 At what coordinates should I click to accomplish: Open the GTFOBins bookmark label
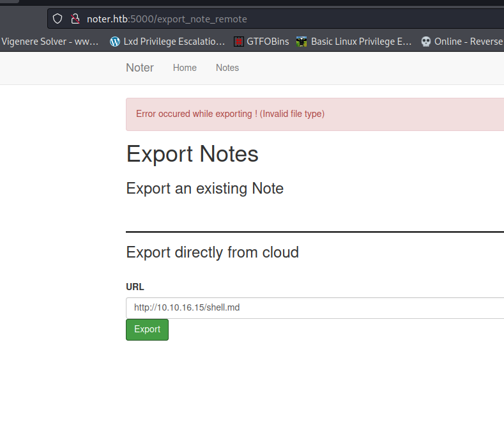click(268, 42)
